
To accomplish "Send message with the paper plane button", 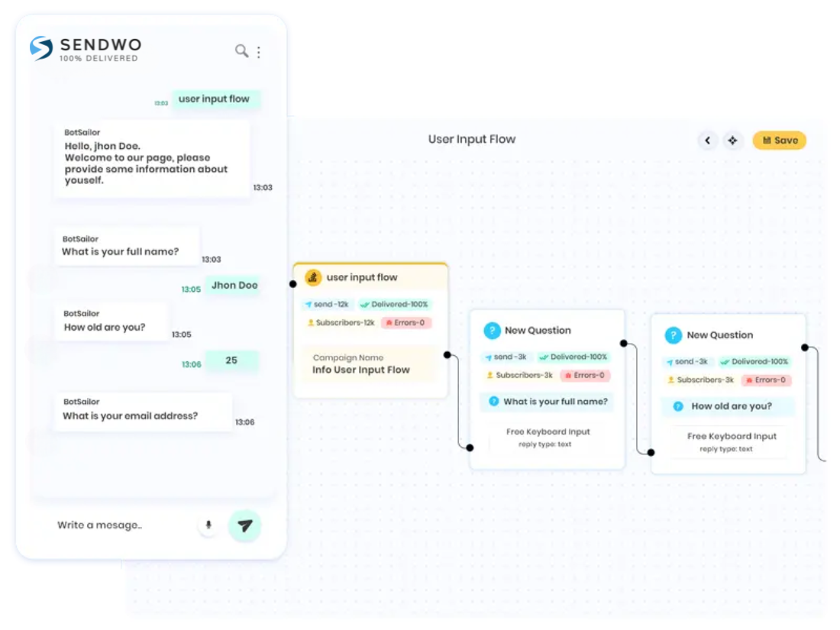I will tap(245, 525).
